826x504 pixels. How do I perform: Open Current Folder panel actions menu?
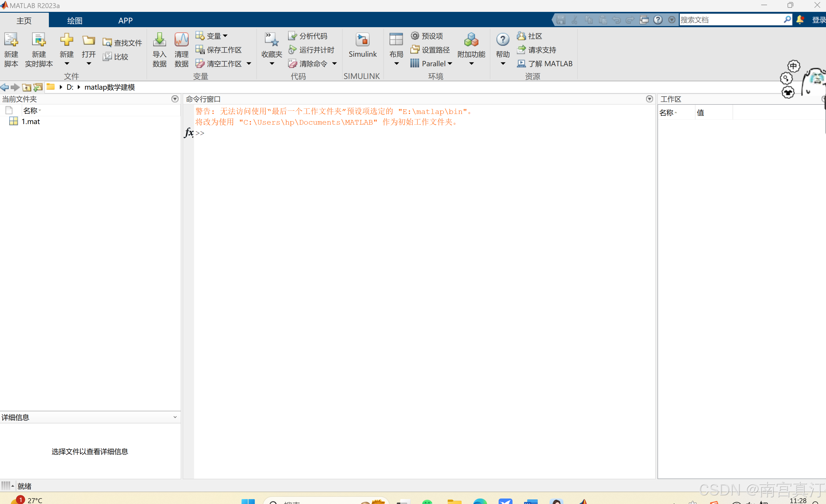point(175,99)
